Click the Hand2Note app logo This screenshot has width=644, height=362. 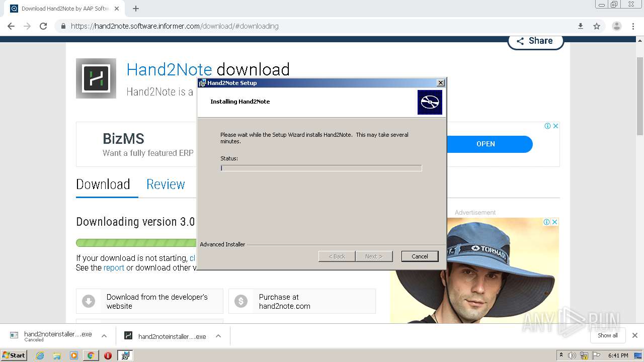96,78
